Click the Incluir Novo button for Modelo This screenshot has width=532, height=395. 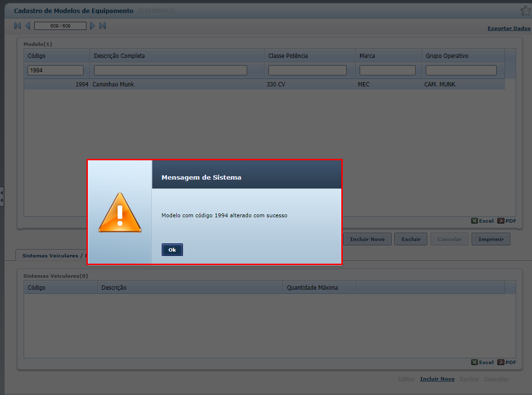point(367,239)
